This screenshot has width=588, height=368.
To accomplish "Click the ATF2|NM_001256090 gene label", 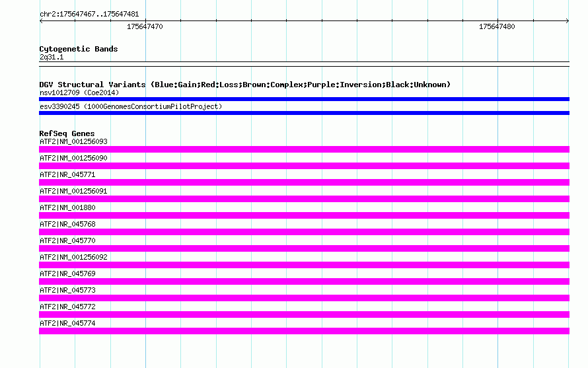I will 73,158.
